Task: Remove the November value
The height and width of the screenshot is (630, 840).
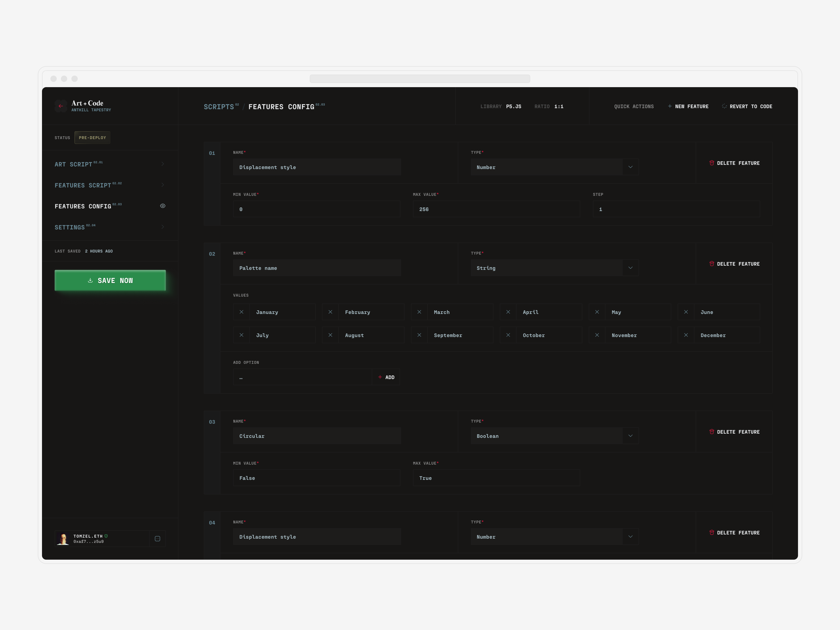Action: (597, 335)
